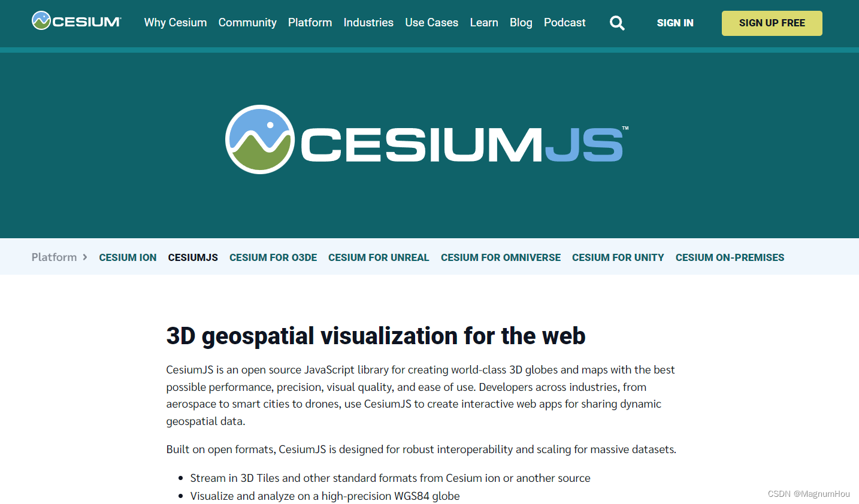
Task: Click the heading 3D geospatial visualization for the web
Action: coord(376,336)
